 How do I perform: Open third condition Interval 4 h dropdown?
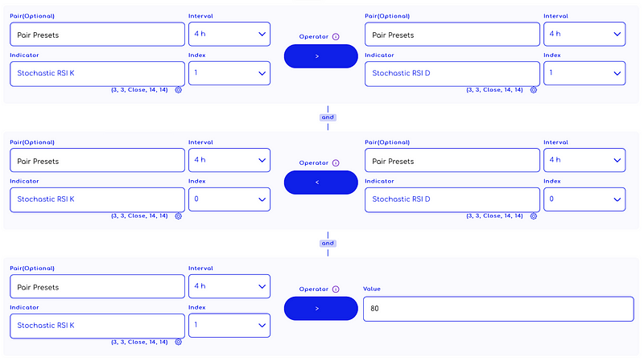pyautogui.click(x=229, y=286)
